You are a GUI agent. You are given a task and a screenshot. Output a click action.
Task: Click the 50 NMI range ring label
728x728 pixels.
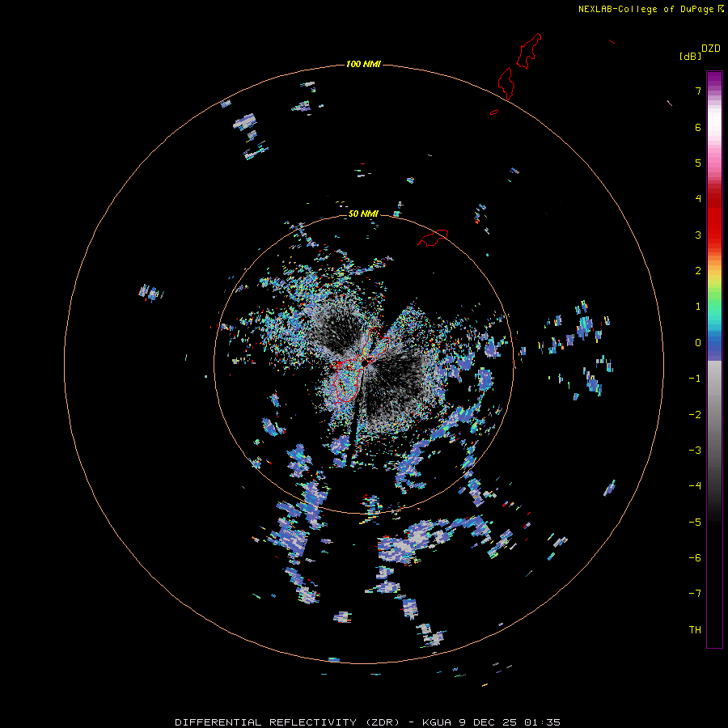click(x=363, y=214)
